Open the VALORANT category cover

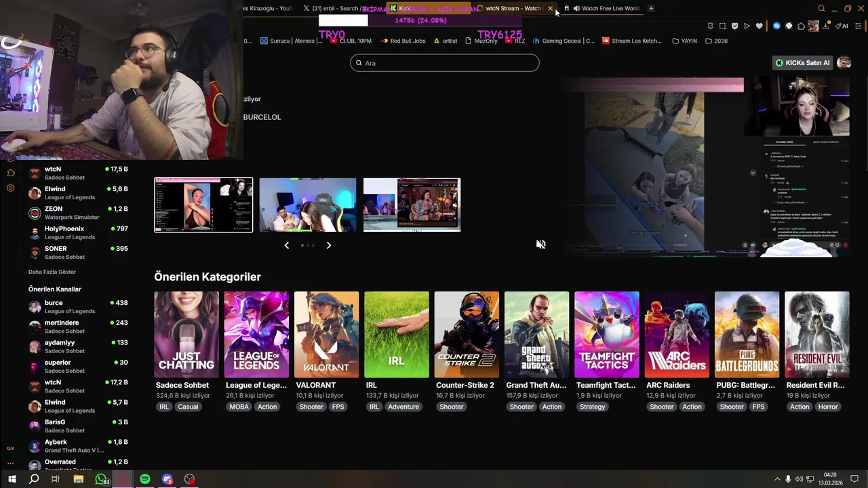(x=326, y=334)
